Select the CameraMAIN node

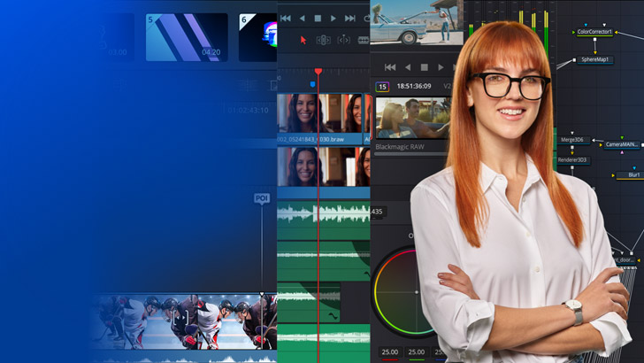pyautogui.click(x=621, y=144)
